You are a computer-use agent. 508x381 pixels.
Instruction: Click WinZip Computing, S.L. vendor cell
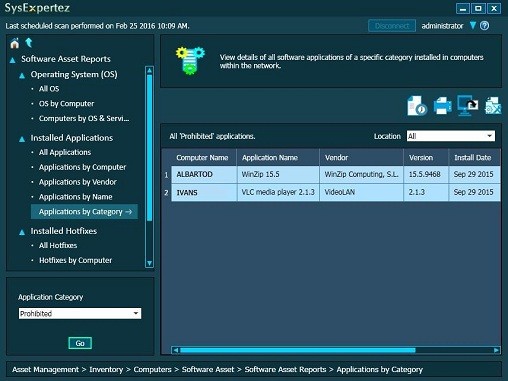(x=361, y=174)
